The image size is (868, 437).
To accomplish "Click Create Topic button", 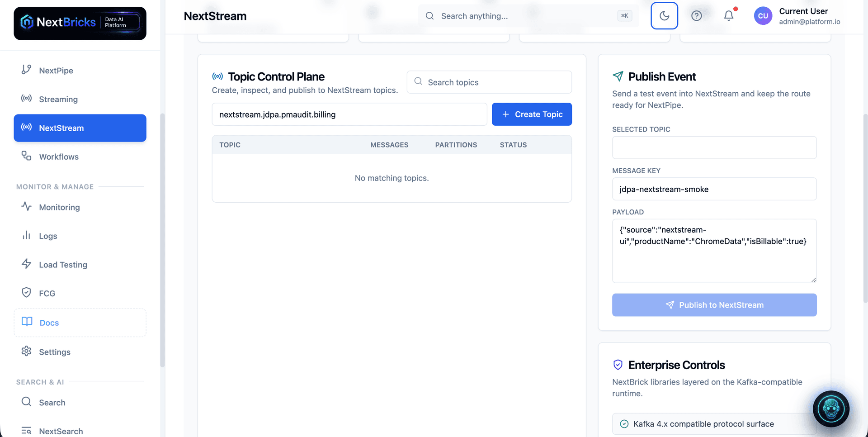I will 532,114.
